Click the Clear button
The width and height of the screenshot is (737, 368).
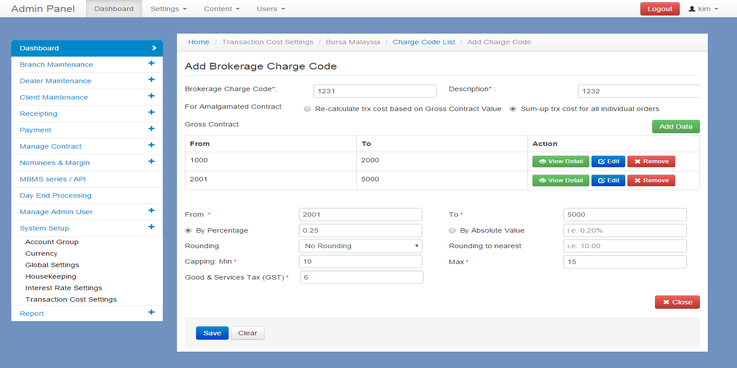click(x=248, y=333)
